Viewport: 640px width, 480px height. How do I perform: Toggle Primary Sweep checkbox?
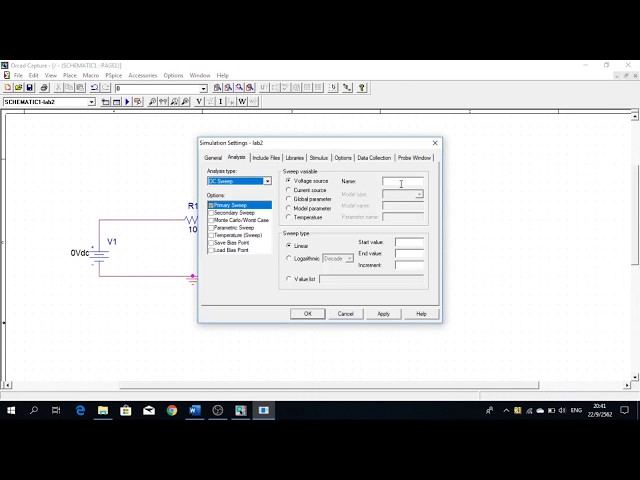pyautogui.click(x=211, y=205)
